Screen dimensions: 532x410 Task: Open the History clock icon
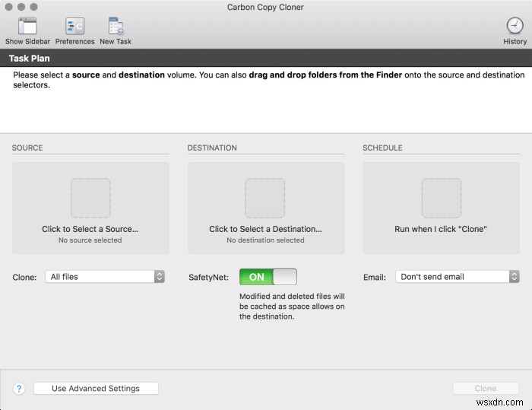(x=515, y=25)
